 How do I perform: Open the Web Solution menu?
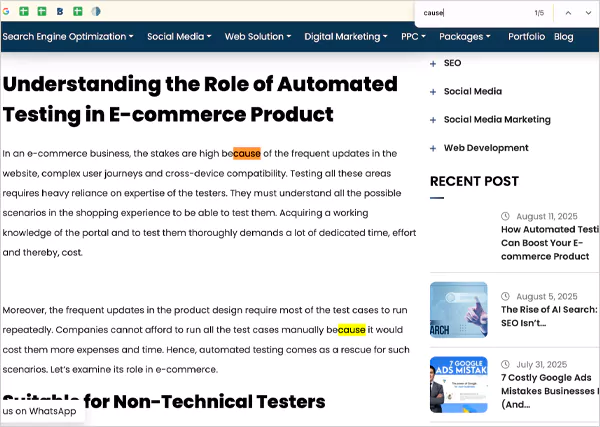pyautogui.click(x=257, y=37)
